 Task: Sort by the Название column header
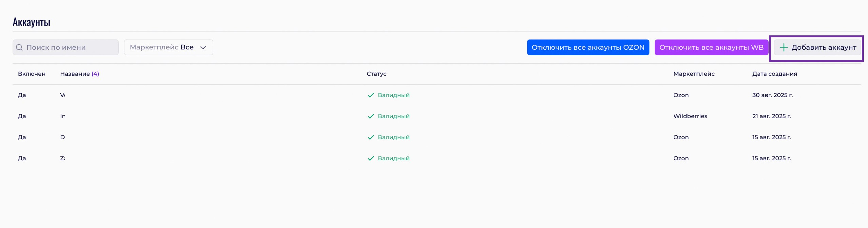coord(75,74)
